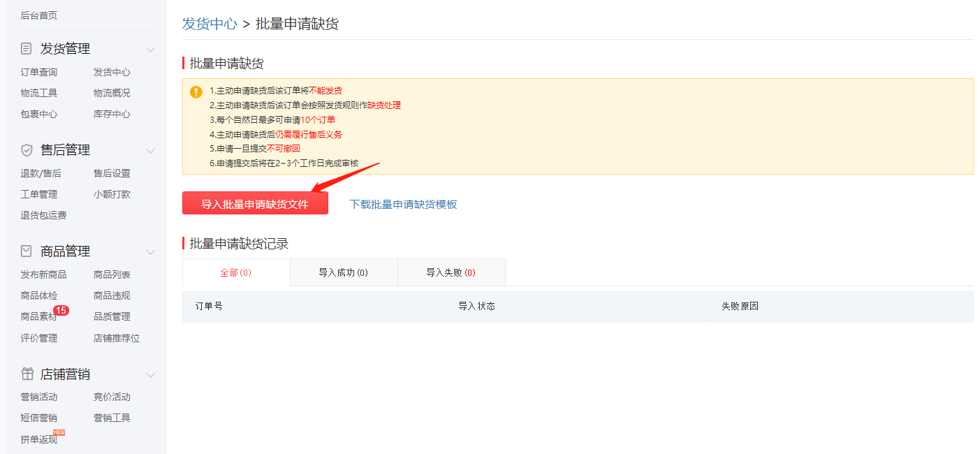Go to 发货中心 breadcrumb link
Screen dimensions: 980x454
[210, 24]
